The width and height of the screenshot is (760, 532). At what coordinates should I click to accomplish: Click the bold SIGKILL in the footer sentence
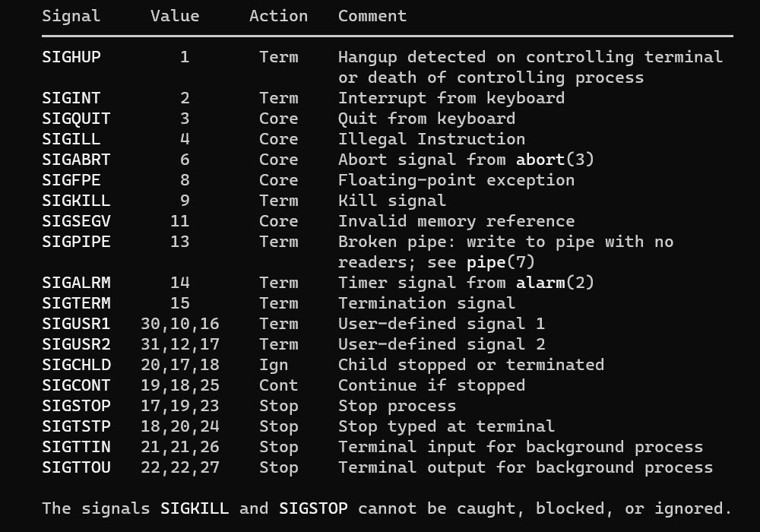point(195,508)
